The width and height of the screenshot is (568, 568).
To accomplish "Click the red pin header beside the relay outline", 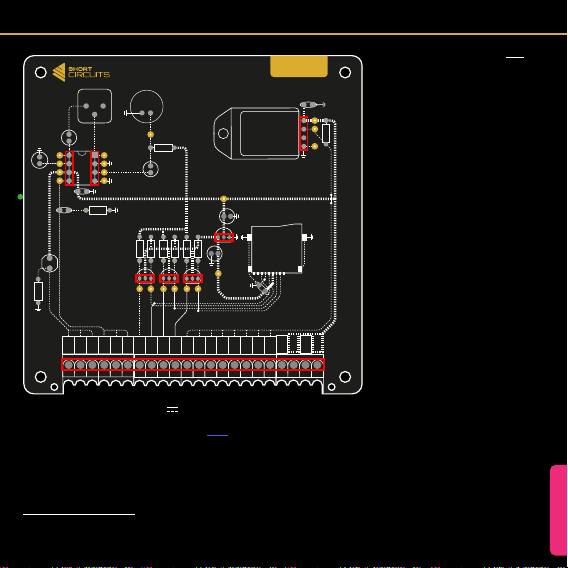I will [x=304, y=133].
